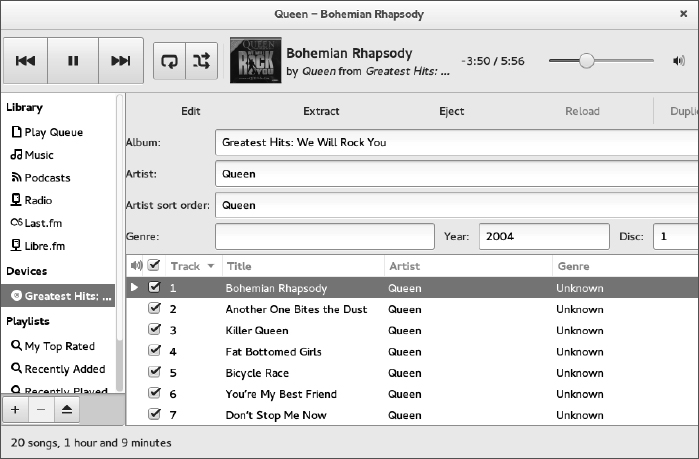Skip to the previous track

click(x=26, y=61)
